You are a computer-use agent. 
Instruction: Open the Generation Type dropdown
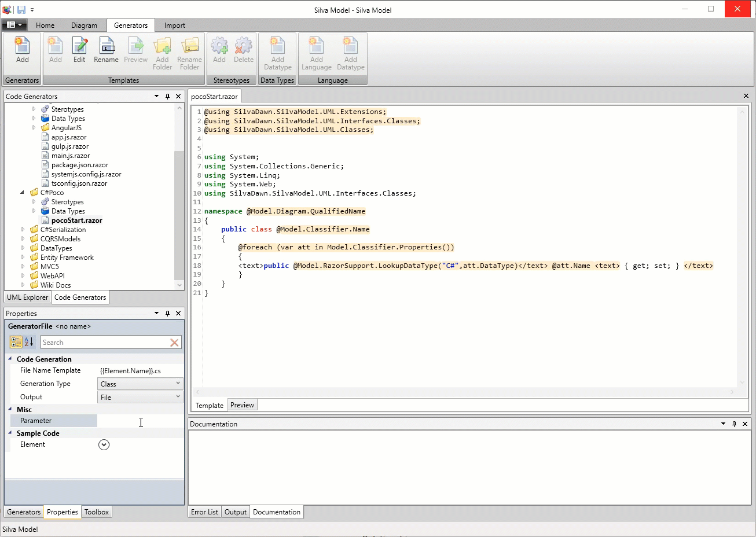click(x=140, y=384)
